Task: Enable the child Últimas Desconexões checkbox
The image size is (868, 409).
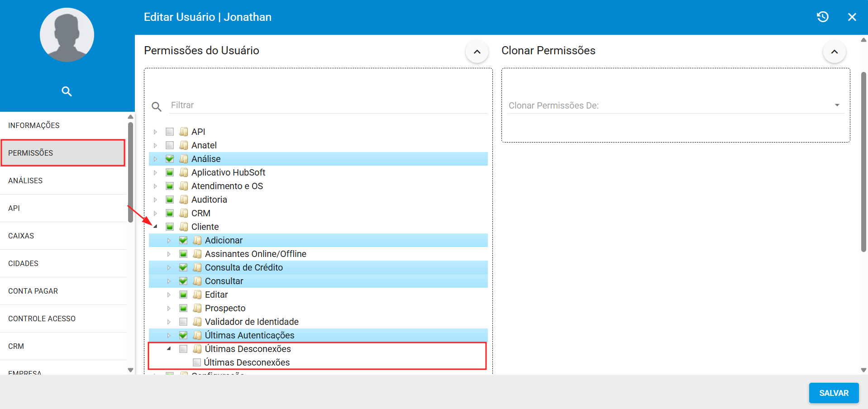Action: [197, 362]
